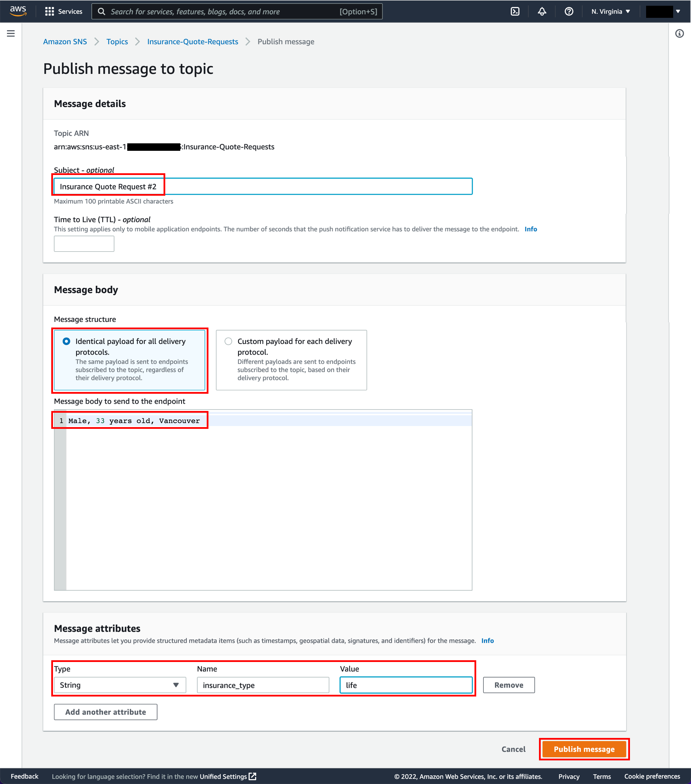Select identical payload for all delivery protocols

pos(67,341)
